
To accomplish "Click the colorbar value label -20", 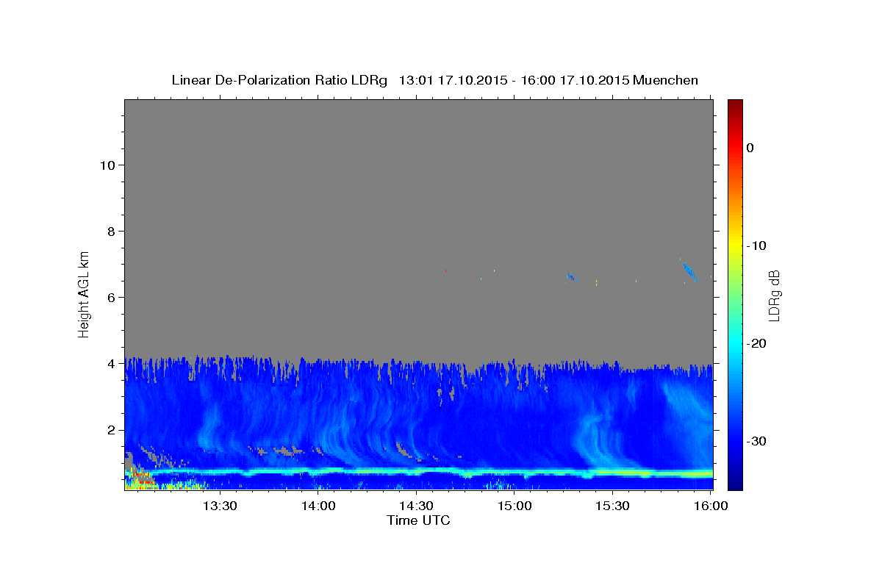I will click(756, 343).
